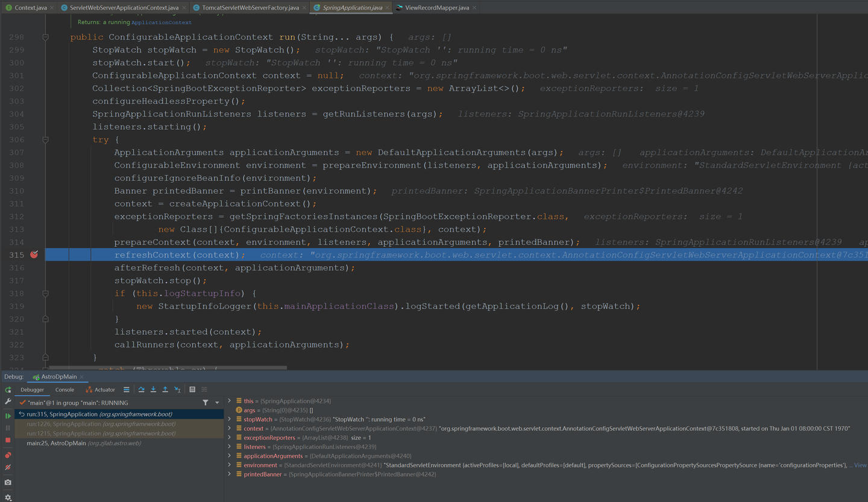
Task: Click the Rerun AstroDpMain debug icon
Action: (x=8, y=390)
